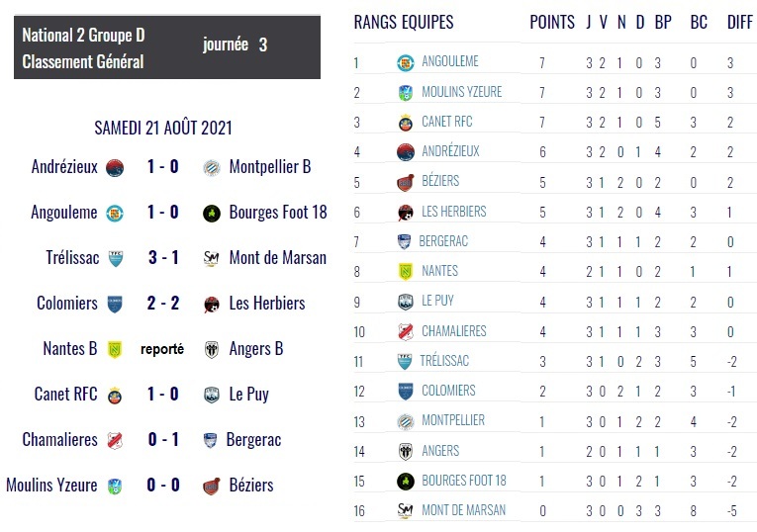The image size is (757, 532).
Task: Select the Le Puy crest in the standings table
Action: [x=405, y=301]
